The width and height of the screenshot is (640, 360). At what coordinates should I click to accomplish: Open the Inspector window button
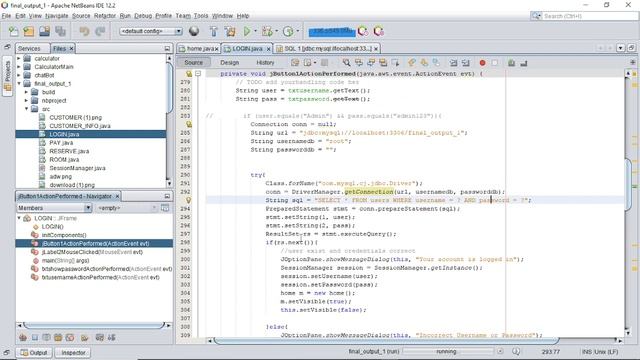coord(73,353)
